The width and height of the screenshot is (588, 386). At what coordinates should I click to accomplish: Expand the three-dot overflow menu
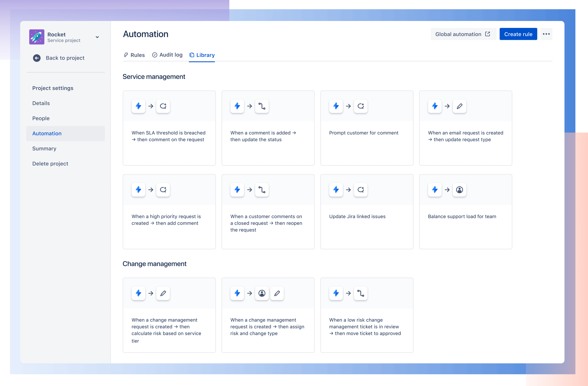pyautogui.click(x=546, y=34)
